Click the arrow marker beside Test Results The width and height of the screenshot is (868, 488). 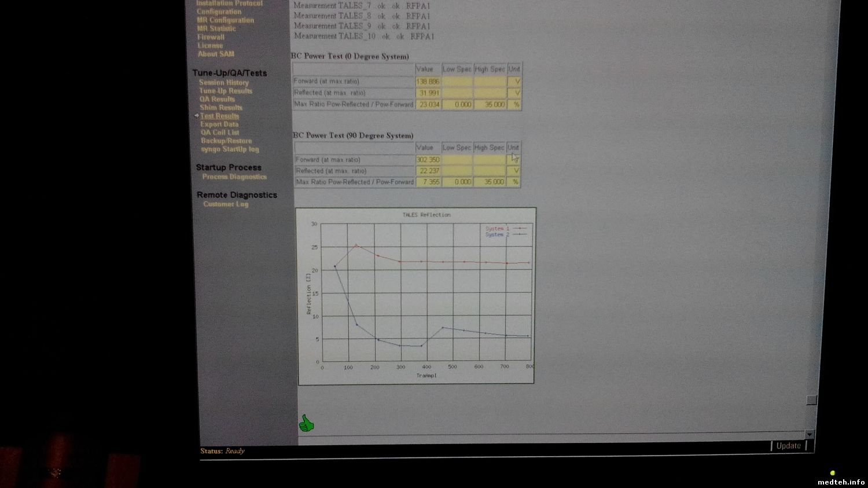point(197,116)
